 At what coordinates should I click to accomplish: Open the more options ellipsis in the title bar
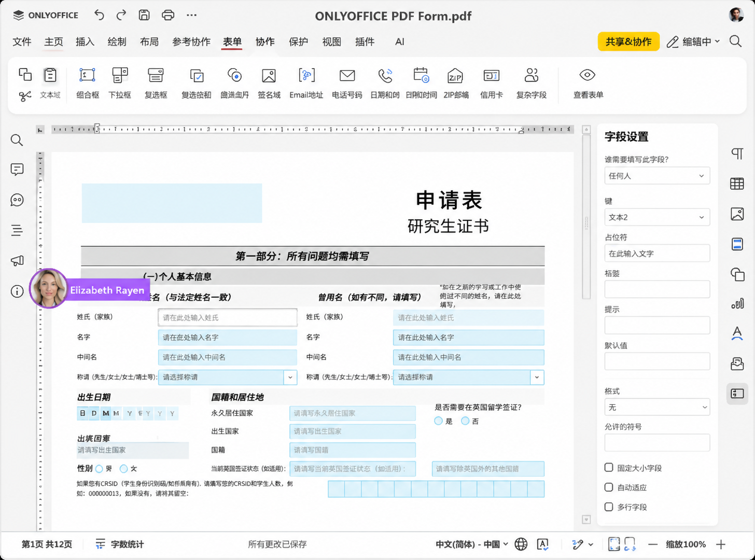(x=192, y=15)
